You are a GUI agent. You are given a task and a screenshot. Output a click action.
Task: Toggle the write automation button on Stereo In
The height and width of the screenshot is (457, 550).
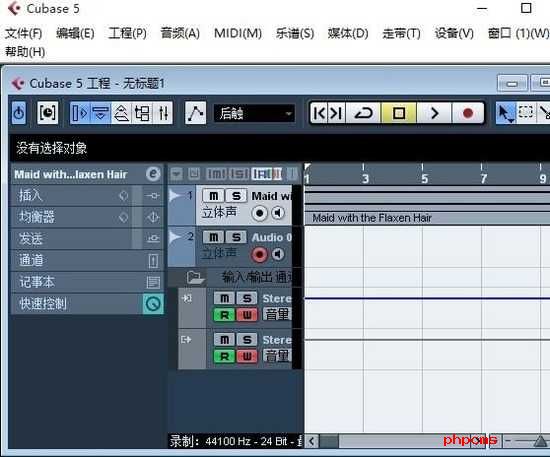(x=247, y=315)
